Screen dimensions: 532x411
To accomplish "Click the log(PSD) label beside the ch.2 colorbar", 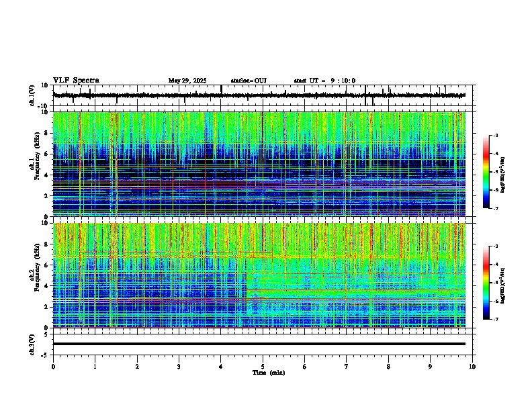I will pyautogui.click(x=503, y=285).
